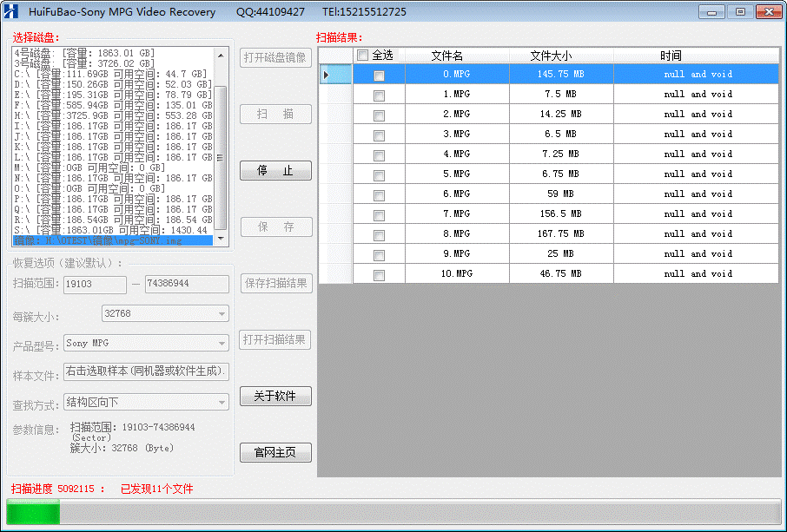
Task: Select the C:\ drive in disk list
Action: [x=111, y=74]
